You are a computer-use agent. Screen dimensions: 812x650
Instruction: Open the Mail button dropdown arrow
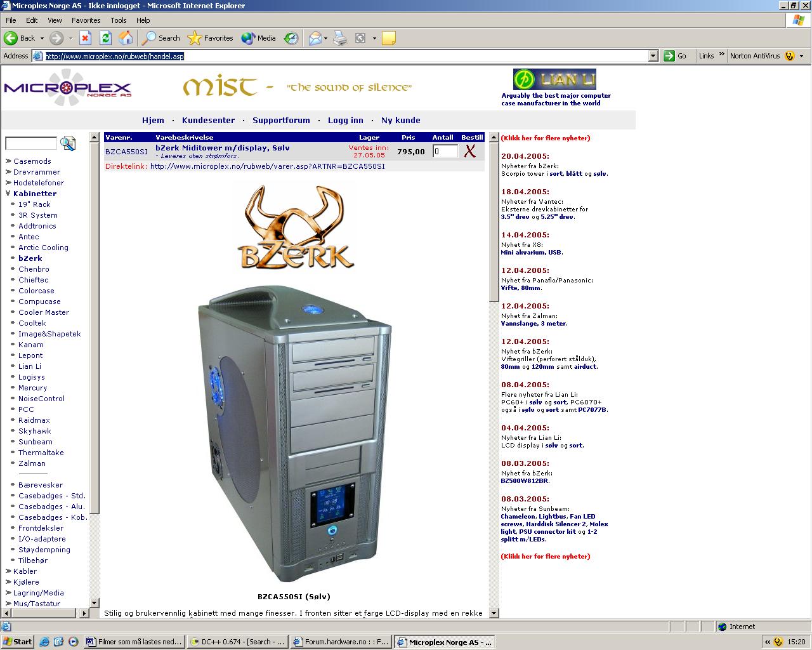coord(325,38)
